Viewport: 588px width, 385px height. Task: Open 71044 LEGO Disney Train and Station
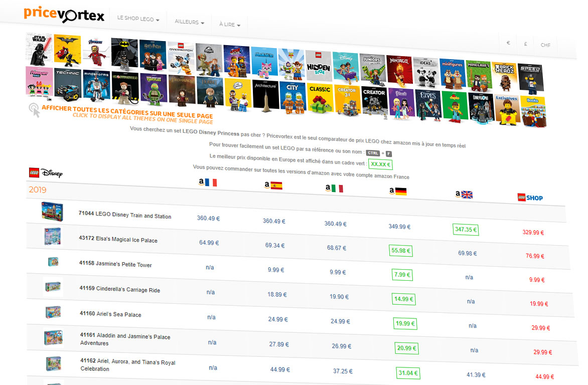click(x=125, y=216)
